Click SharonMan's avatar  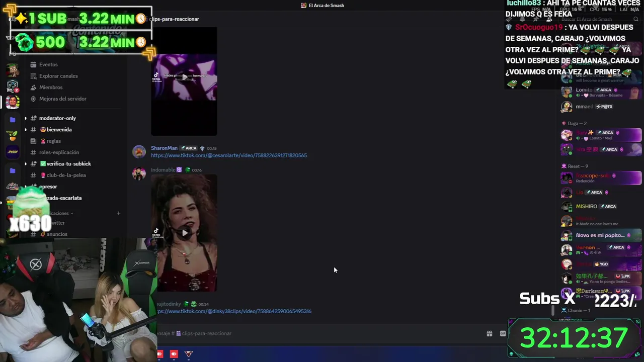tap(139, 151)
